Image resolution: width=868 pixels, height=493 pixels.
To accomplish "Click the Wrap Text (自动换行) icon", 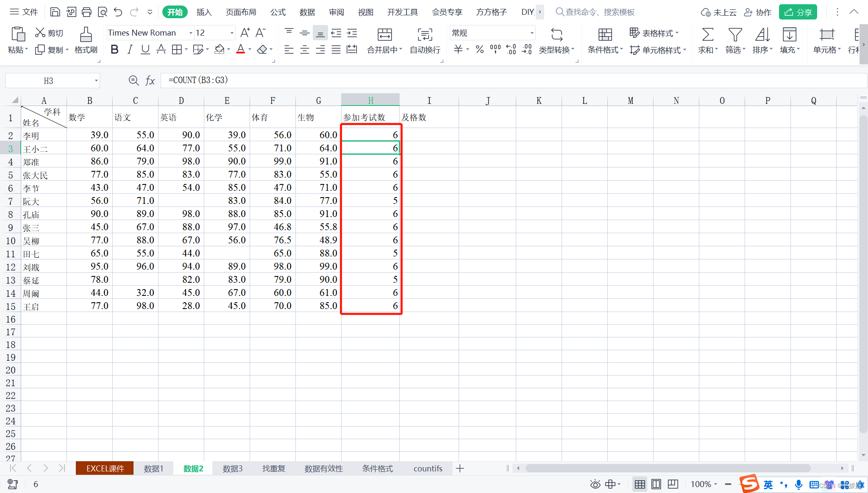I will pyautogui.click(x=425, y=35).
